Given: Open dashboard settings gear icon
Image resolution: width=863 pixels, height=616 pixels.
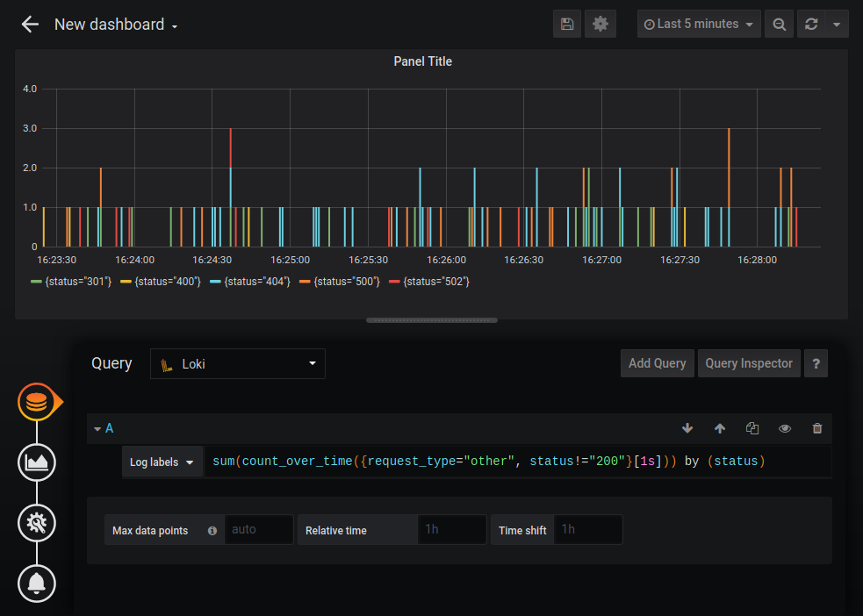Looking at the screenshot, I should click(601, 25).
